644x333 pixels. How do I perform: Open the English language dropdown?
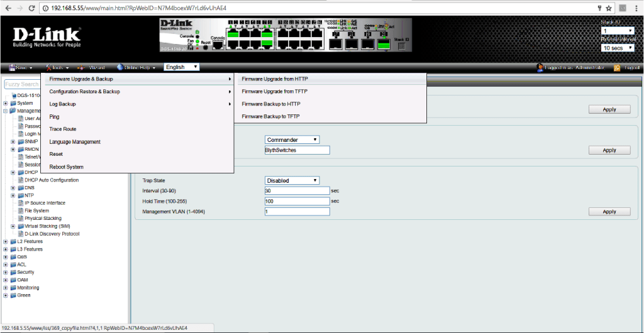tap(181, 67)
